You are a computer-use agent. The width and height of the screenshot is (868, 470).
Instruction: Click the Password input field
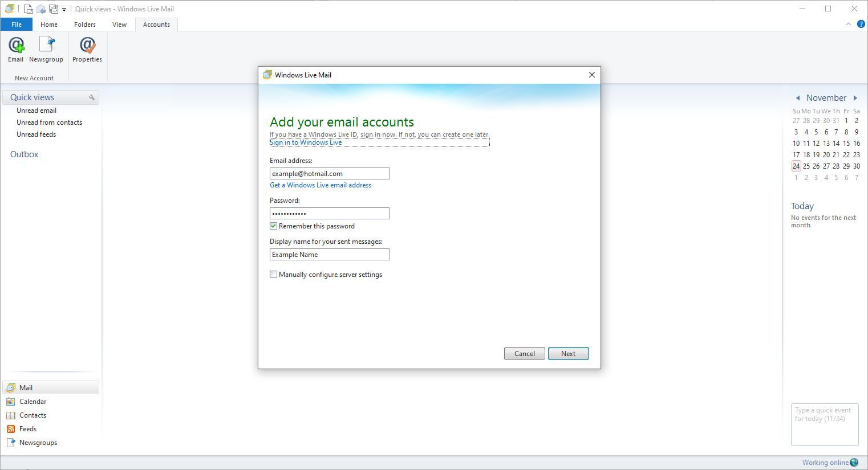pyautogui.click(x=330, y=214)
